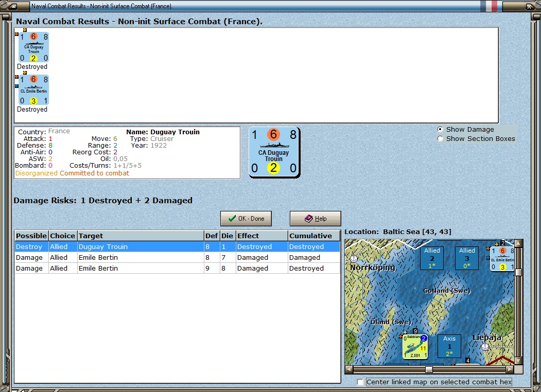Click the French flag icon in title bar
Screen dimensions: 541x392
tap(489, 6)
